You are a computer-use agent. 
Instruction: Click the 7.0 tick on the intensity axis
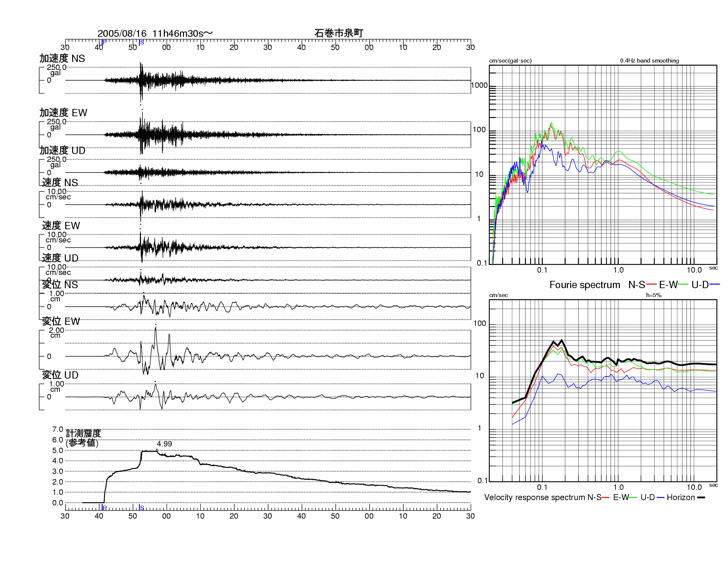click(x=58, y=429)
